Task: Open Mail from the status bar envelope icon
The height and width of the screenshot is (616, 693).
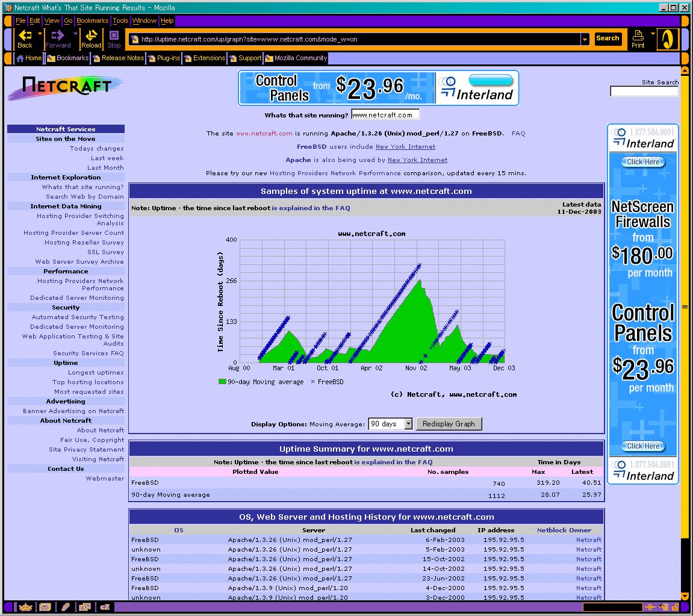Action: (x=45, y=607)
